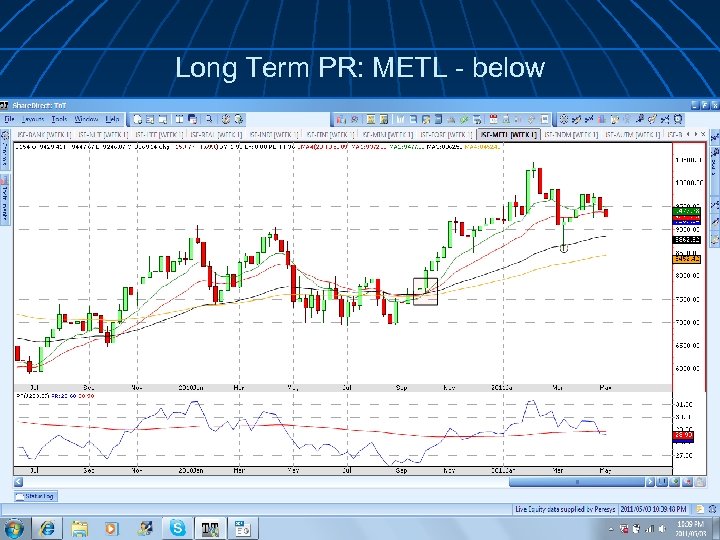
Task: Switch to the JSE-INDI weekly chart tab
Action: [274, 135]
